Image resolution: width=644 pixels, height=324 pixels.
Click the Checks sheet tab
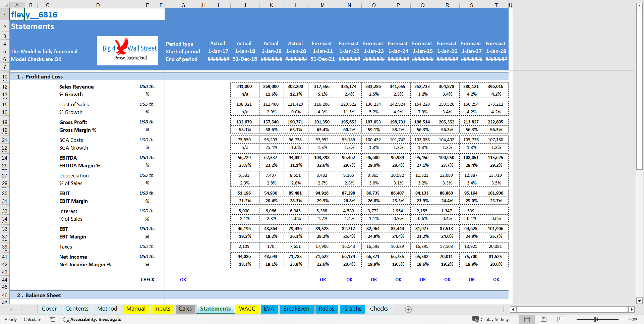[x=378, y=309]
